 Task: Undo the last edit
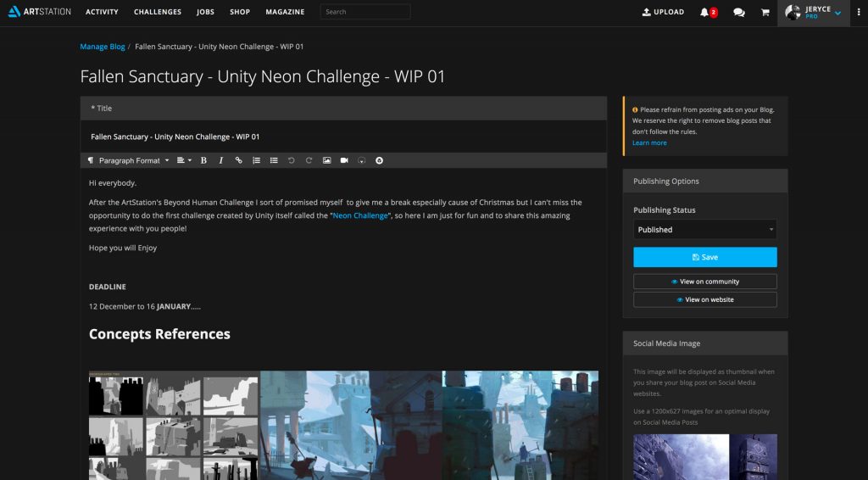[292, 160]
